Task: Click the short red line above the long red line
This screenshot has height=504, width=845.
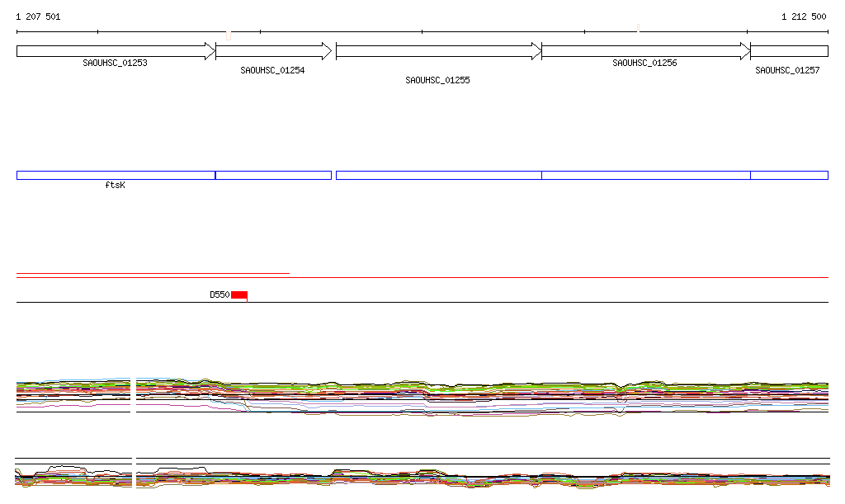Action: point(153,272)
